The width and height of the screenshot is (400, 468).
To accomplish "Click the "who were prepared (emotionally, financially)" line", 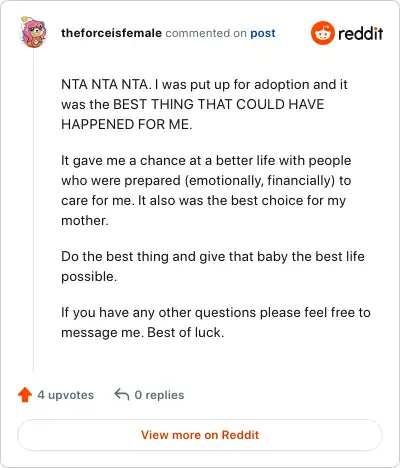I will pyautogui.click(x=206, y=181).
